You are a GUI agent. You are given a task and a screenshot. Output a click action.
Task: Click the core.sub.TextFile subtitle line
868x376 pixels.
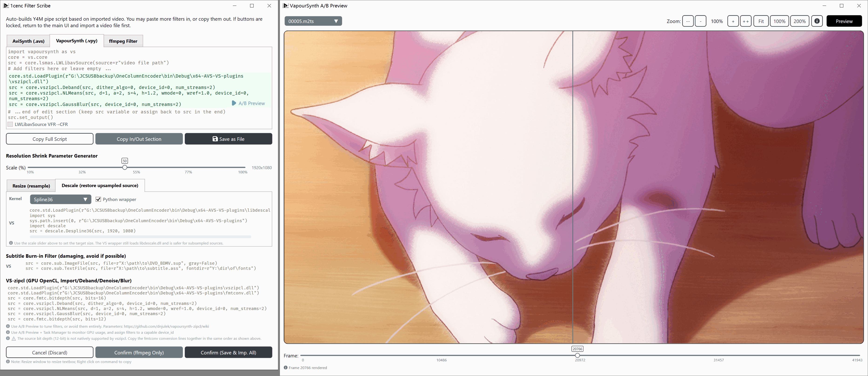[141, 268]
